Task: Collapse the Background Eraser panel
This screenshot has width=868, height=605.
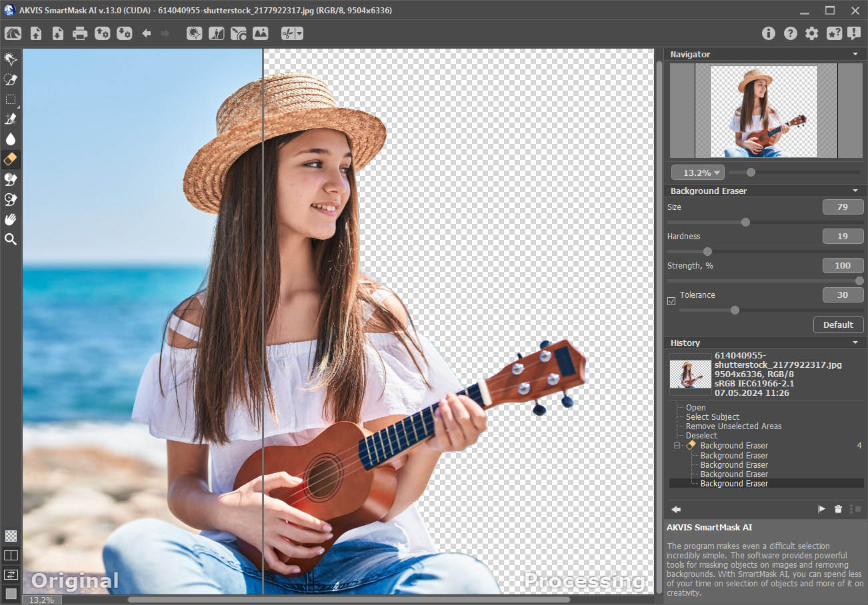Action: point(855,191)
